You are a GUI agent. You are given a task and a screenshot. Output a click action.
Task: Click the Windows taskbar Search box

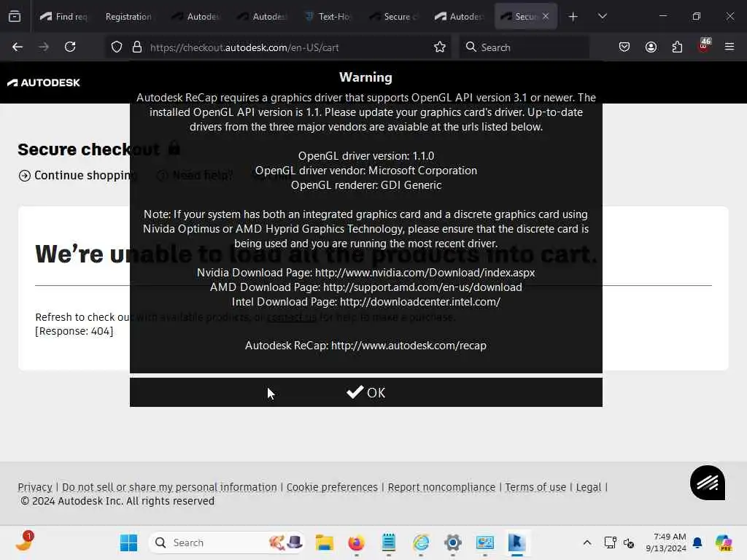click(x=227, y=542)
